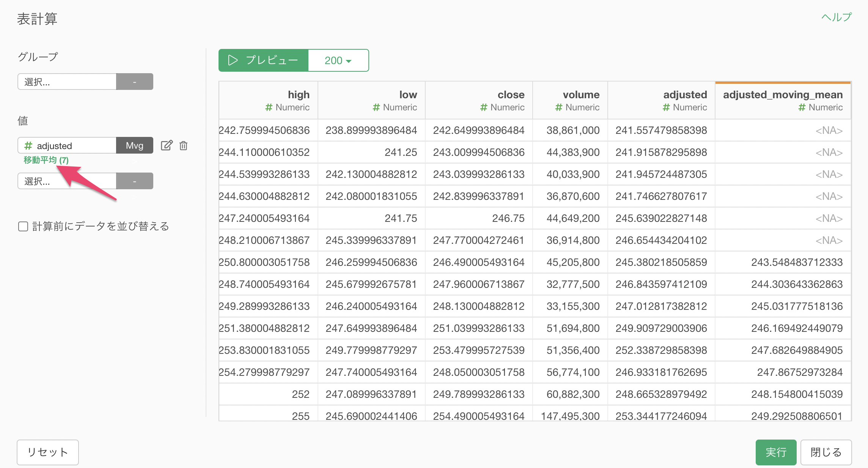
Task: Click the numeric type icon under volume column
Action: (x=558, y=108)
